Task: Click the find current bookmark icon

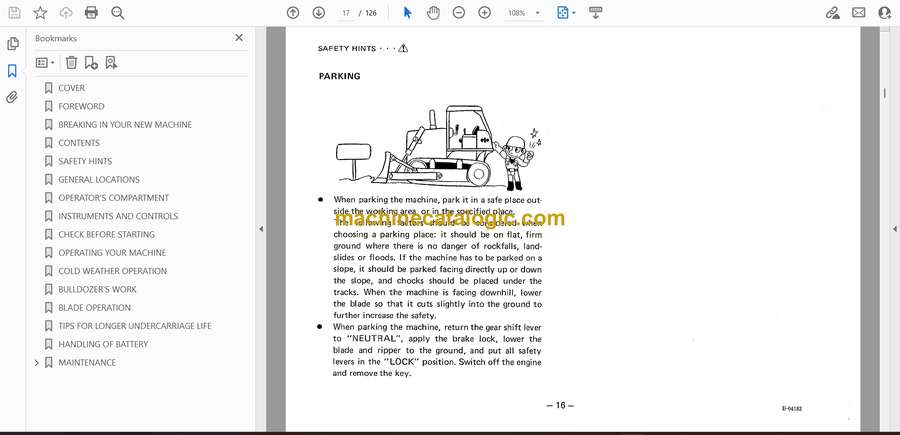Action: (111, 63)
